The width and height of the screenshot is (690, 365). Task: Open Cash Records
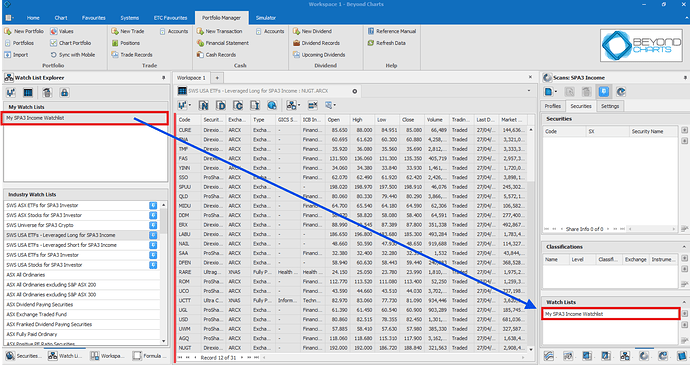[x=216, y=55]
